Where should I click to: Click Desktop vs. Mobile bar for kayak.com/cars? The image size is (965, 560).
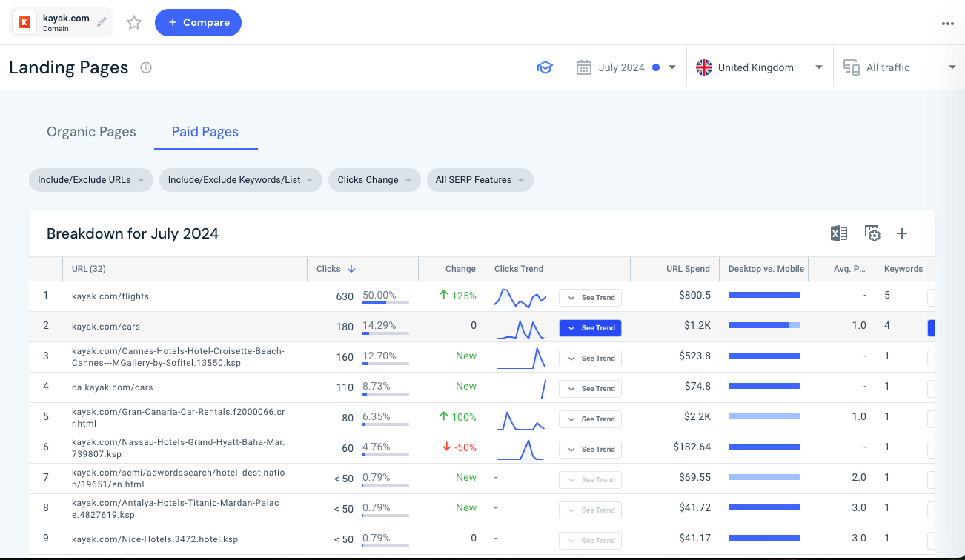pyautogui.click(x=764, y=325)
